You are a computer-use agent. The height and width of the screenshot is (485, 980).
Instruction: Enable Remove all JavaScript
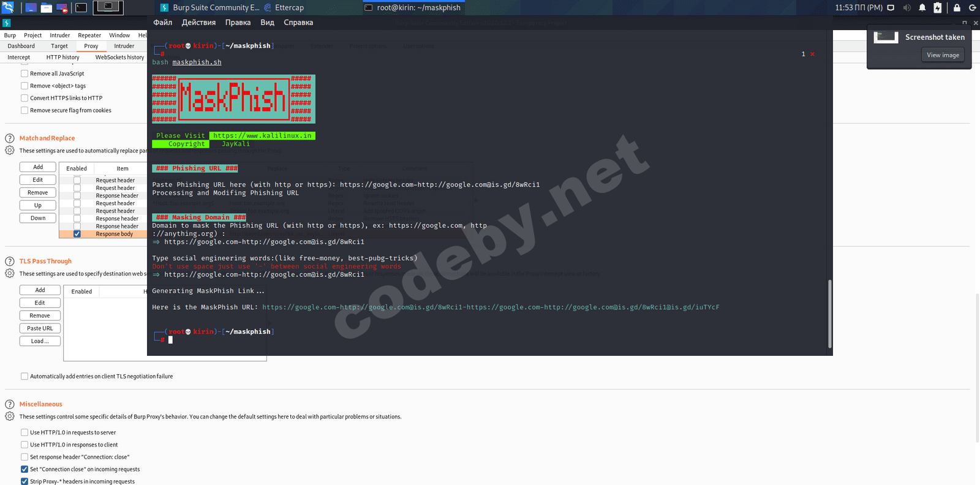click(x=24, y=73)
